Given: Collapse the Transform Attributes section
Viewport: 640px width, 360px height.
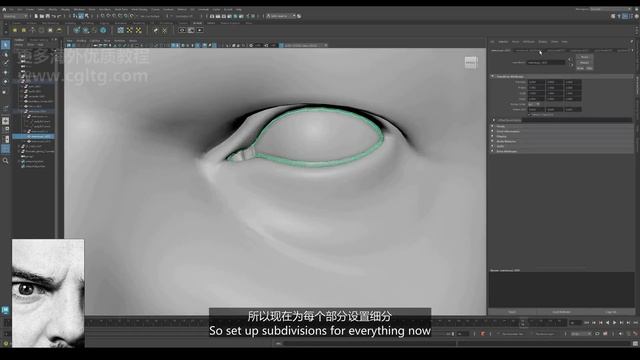Looking at the screenshot, I should coord(493,76).
